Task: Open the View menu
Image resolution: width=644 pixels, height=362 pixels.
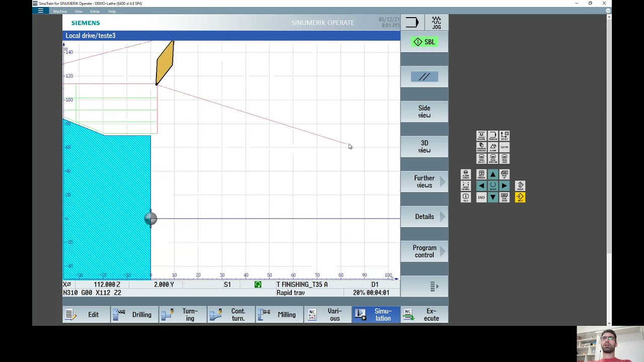Action: point(78,11)
